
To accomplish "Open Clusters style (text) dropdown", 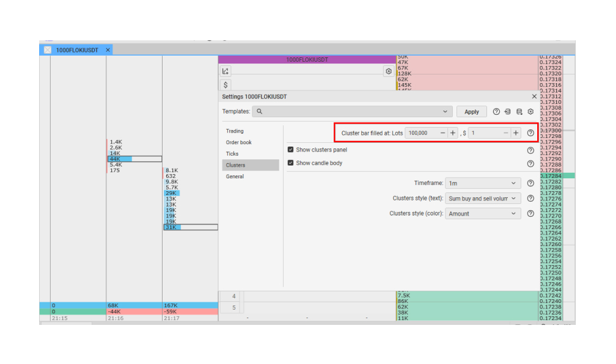I will tap(483, 198).
